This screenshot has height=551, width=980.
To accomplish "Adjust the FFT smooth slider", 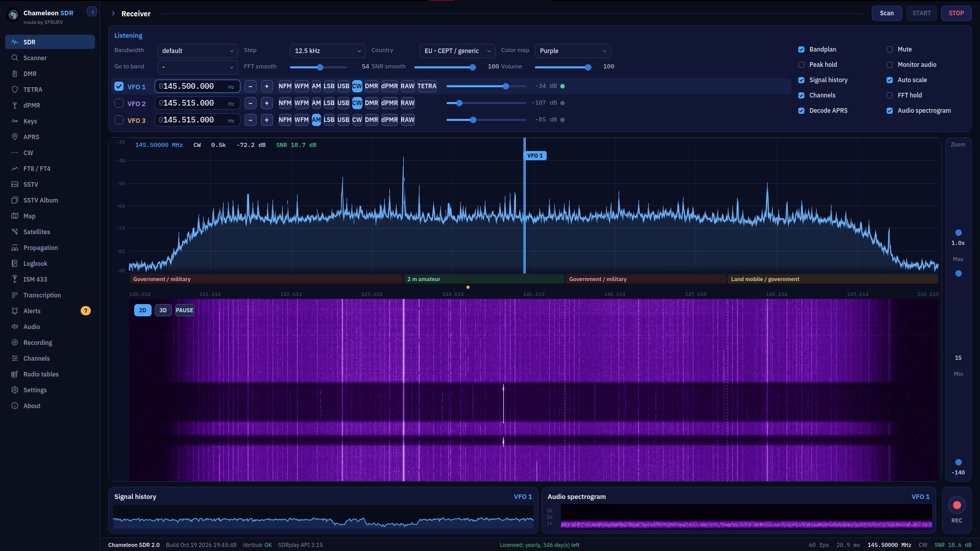I will [318, 67].
